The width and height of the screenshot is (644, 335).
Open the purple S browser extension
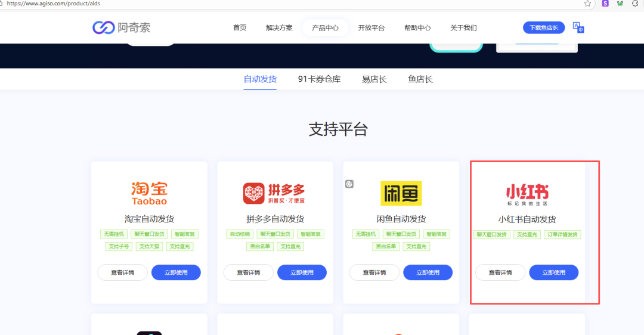pyautogui.click(x=605, y=4)
